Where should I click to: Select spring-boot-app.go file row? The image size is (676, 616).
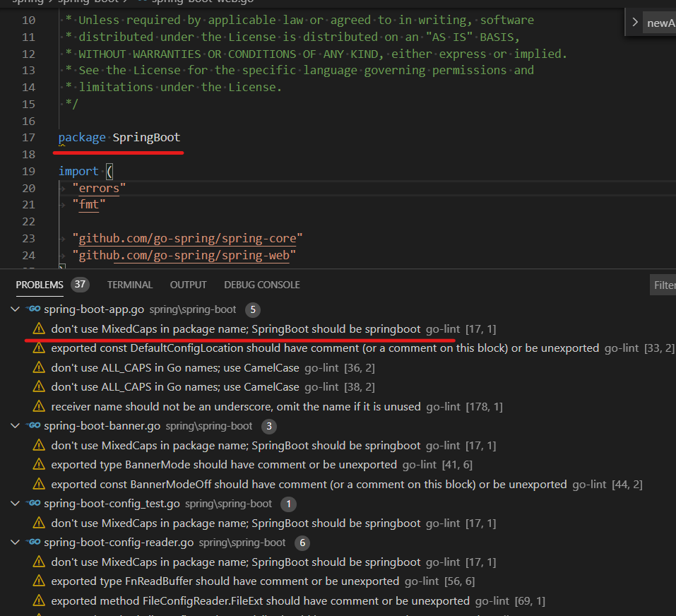(338, 309)
